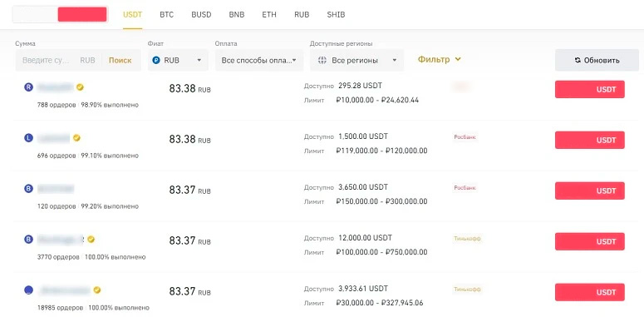644x317 pixels.
Task: Click price 83.37 RUB of 120-order merchant
Action: point(189,190)
